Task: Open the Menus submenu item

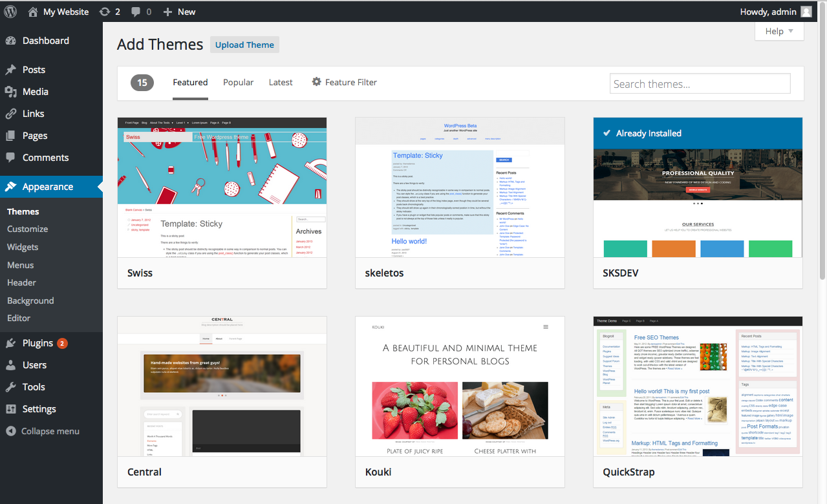Action: pos(21,265)
